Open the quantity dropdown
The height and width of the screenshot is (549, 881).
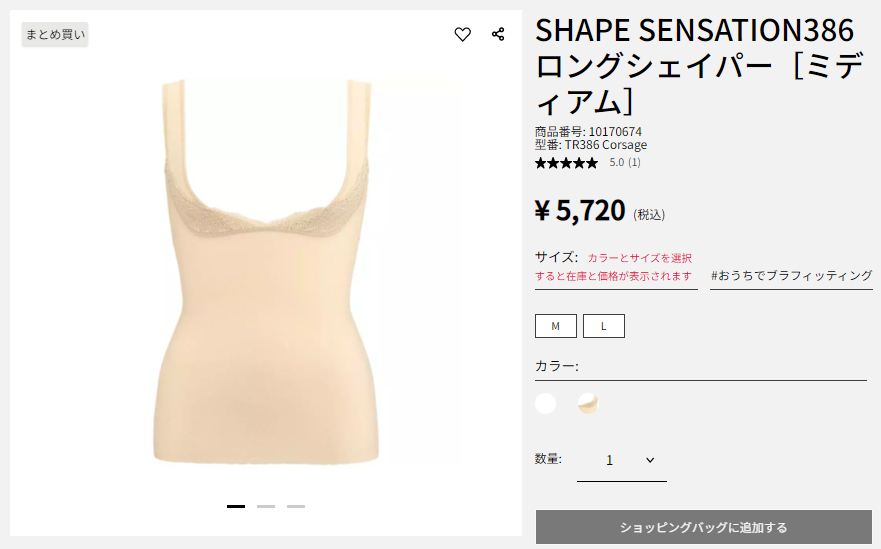pyautogui.click(x=622, y=461)
